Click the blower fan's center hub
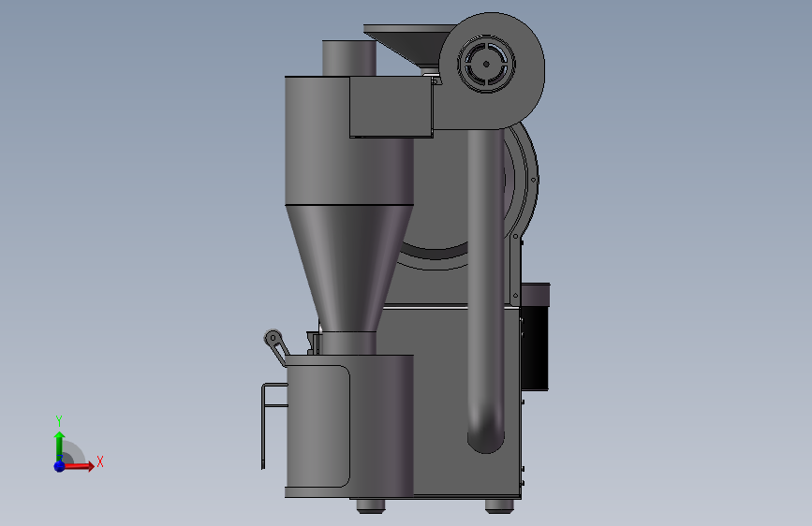Image resolution: width=812 pixels, height=526 pixels. click(x=486, y=65)
